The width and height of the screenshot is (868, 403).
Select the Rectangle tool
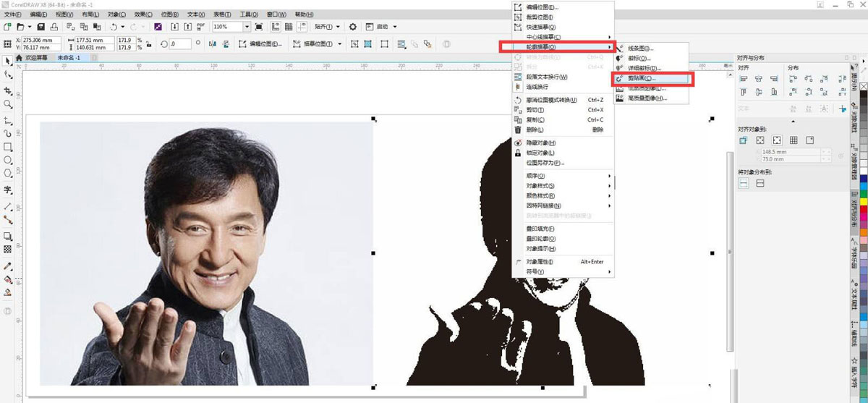[8, 147]
